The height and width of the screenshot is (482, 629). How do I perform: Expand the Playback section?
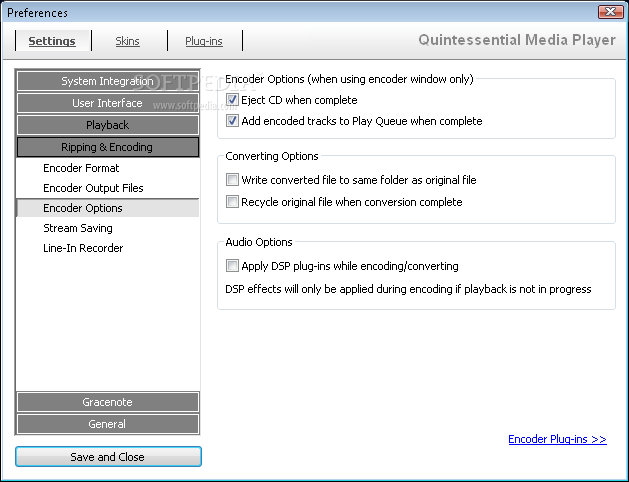[x=108, y=125]
